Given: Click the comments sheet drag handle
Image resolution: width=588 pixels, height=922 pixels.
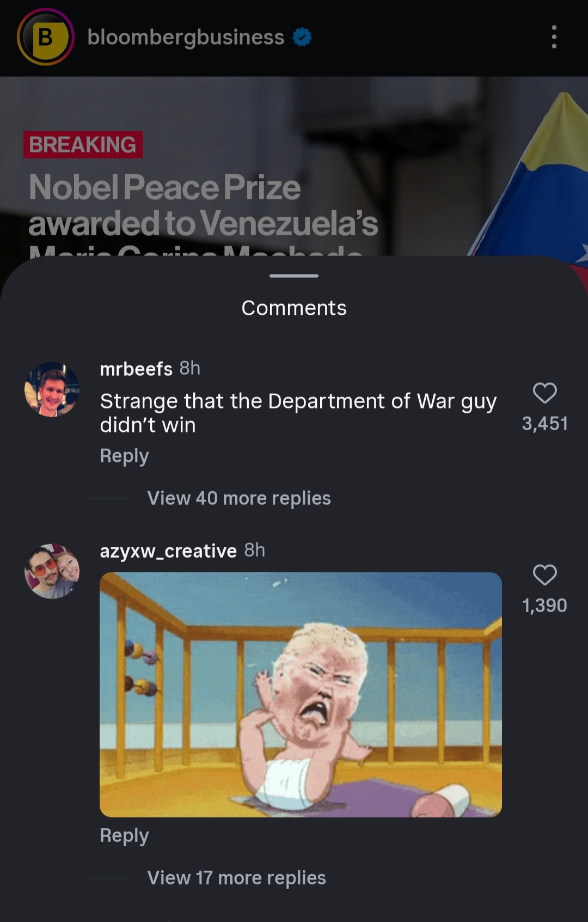Looking at the screenshot, I should pyautogui.click(x=294, y=276).
